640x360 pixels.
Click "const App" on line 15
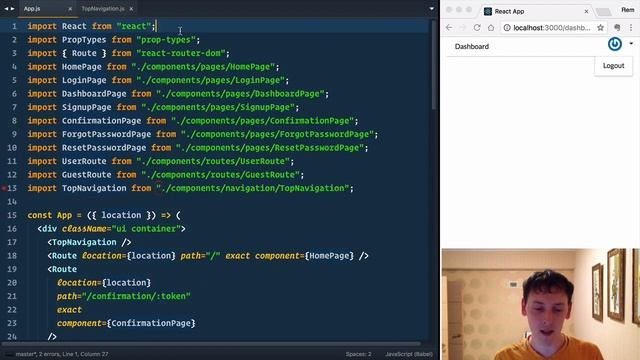click(x=49, y=215)
